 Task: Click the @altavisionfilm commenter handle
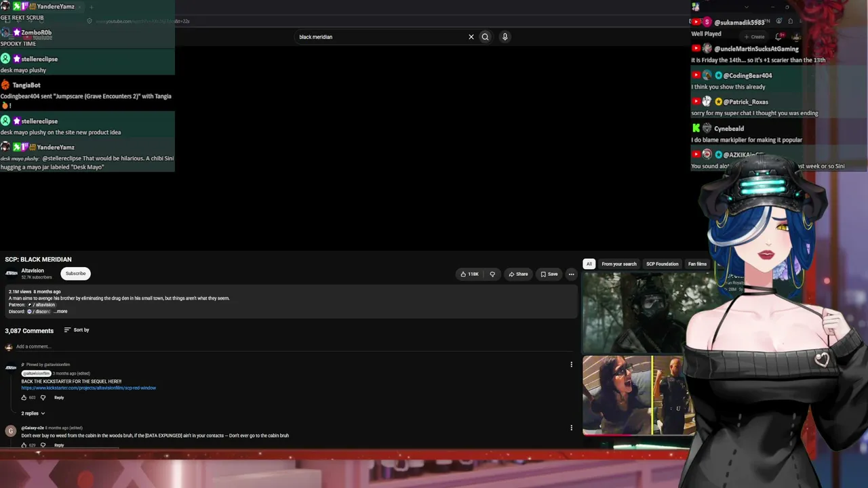(x=37, y=373)
